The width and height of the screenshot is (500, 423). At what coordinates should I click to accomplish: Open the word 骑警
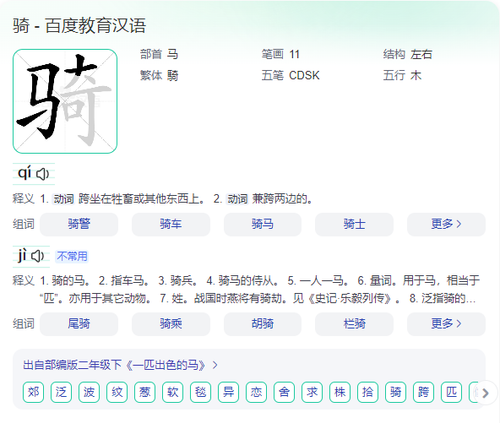(x=79, y=224)
